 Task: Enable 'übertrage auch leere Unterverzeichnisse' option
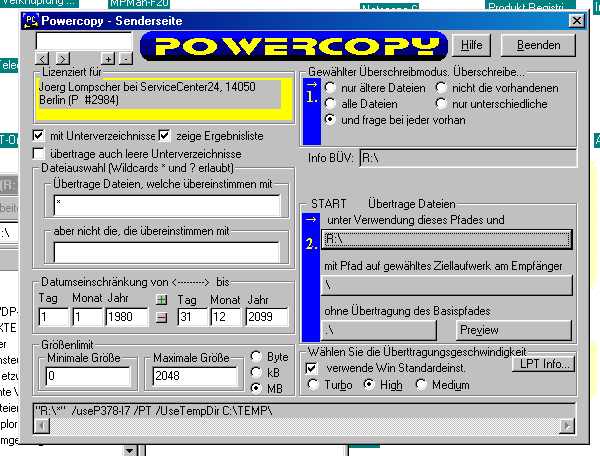click(x=39, y=154)
